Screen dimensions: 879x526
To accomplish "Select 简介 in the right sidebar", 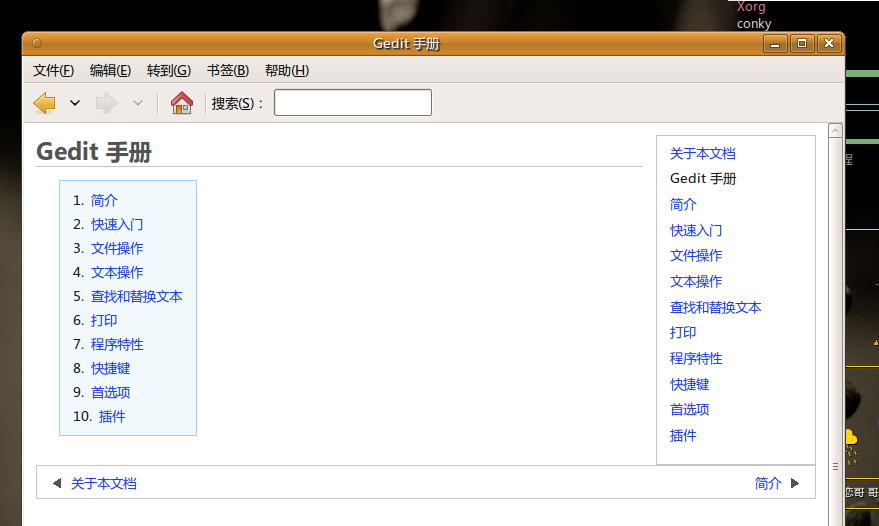I will [683, 205].
